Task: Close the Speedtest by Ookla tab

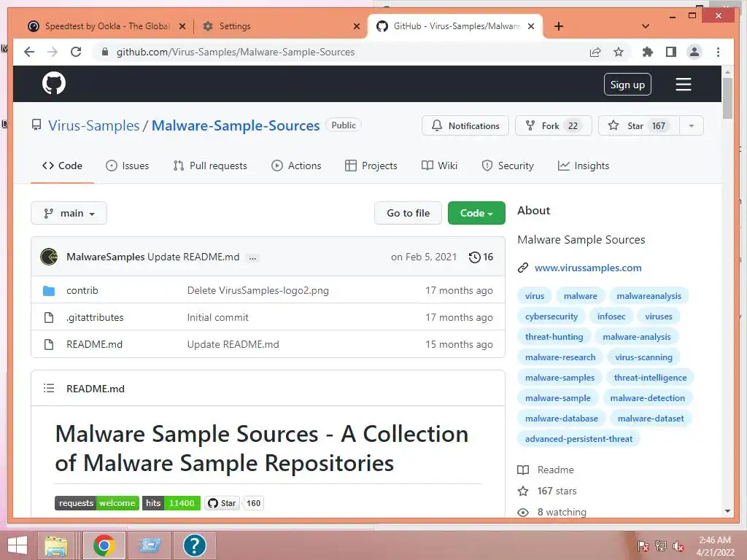Action: pos(182,26)
